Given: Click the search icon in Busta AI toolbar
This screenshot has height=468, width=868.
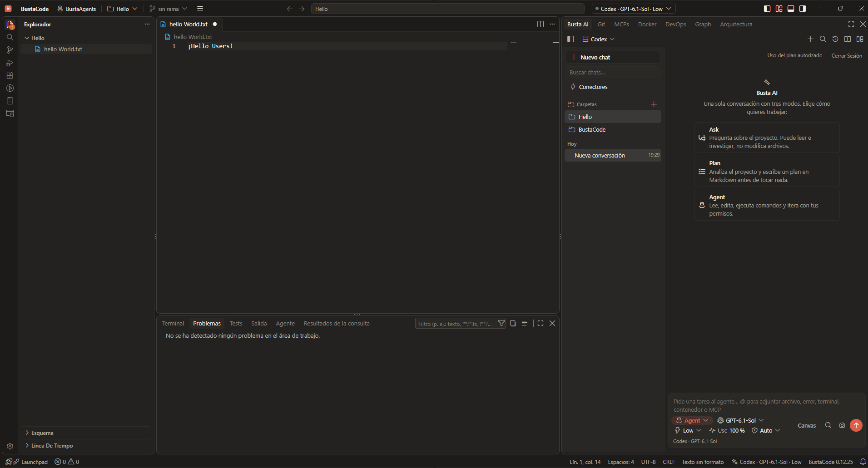Looking at the screenshot, I should [x=823, y=39].
